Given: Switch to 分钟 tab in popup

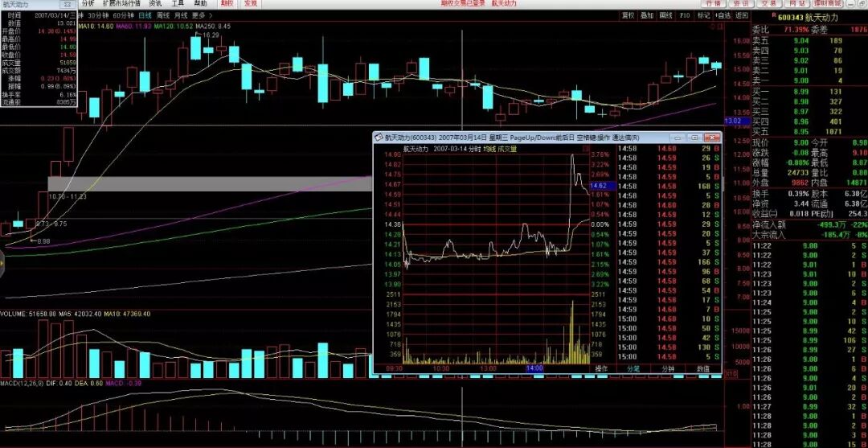Looking at the screenshot, I should (x=668, y=368).
